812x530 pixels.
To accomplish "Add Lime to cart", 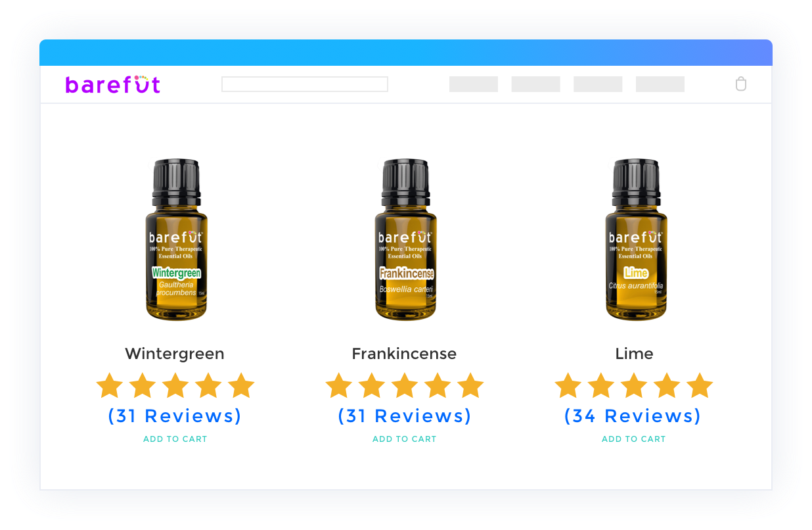I will point(634,439).
